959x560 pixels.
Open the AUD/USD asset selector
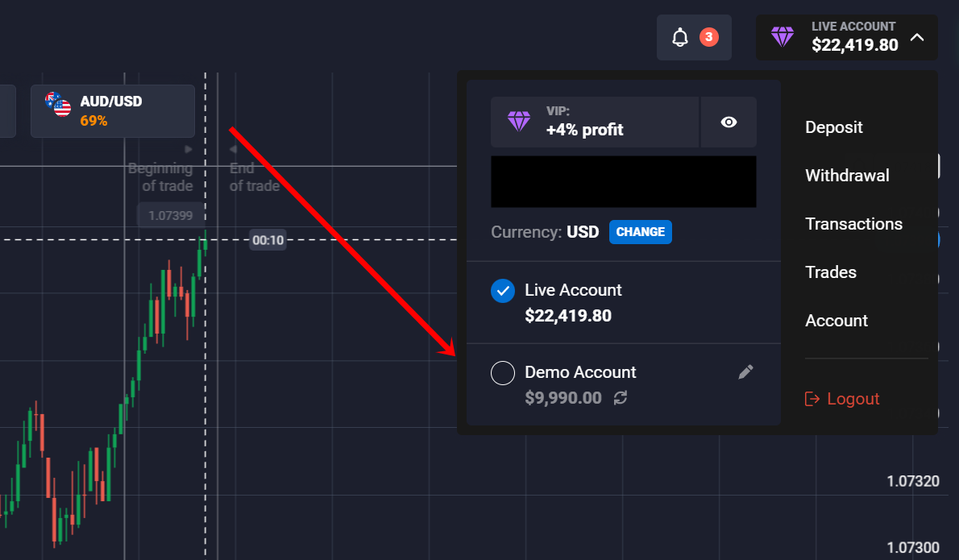[113, 111]
